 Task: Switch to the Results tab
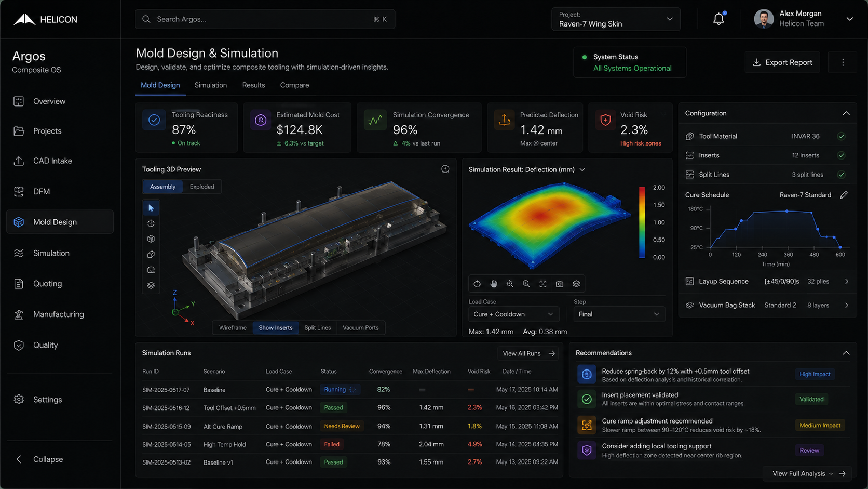click(x=253, y=85)
